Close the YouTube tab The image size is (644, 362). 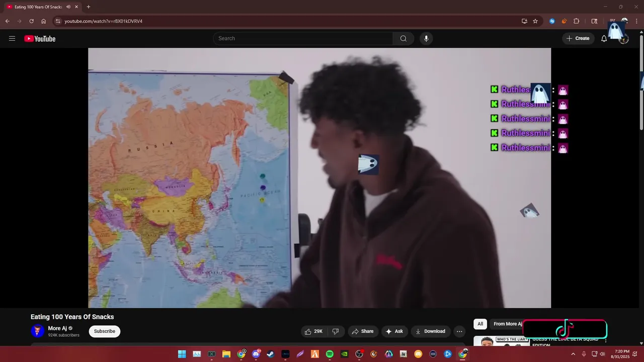(x=76, y=7)
